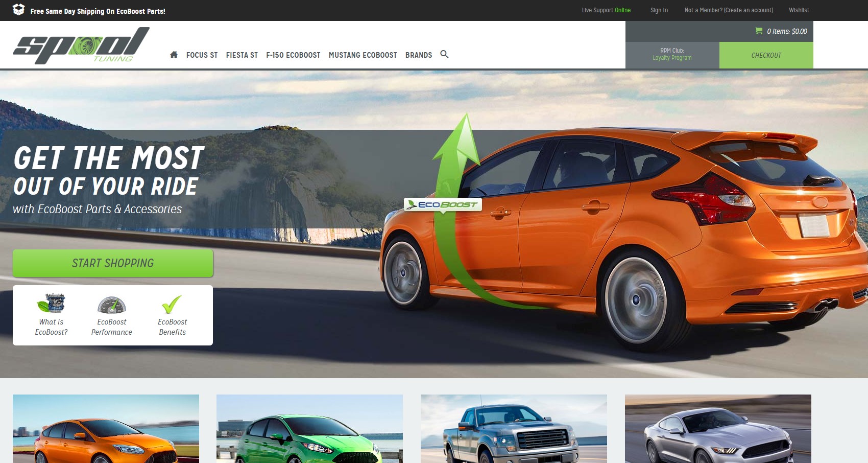Click the Spool Tuning logo
Viewport: 868px width, 463px height.
pyautogui.click(x=81, y=45)
